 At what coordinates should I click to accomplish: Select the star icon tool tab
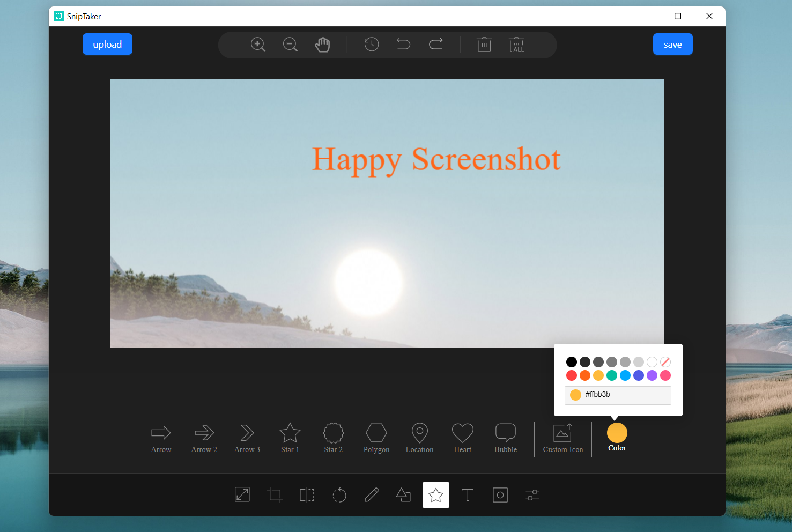[436, 494]
